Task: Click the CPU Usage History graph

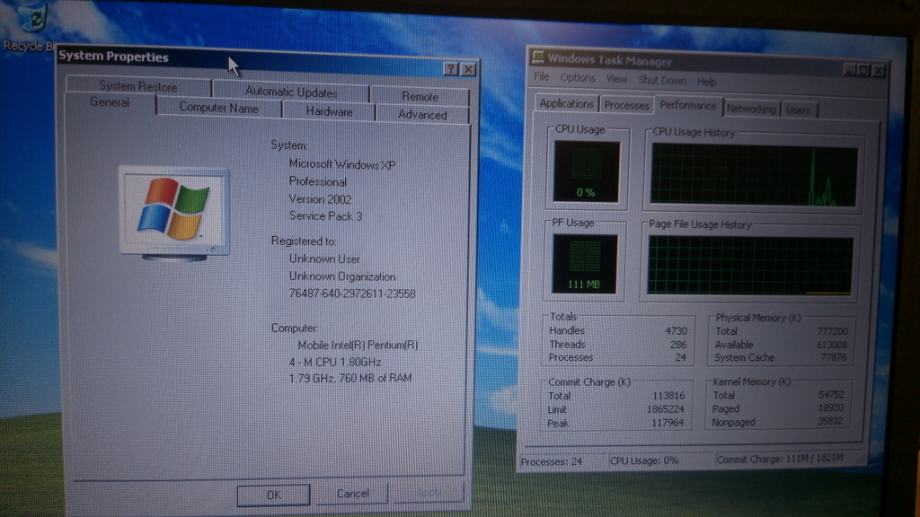Action: [x=754, y=175]
